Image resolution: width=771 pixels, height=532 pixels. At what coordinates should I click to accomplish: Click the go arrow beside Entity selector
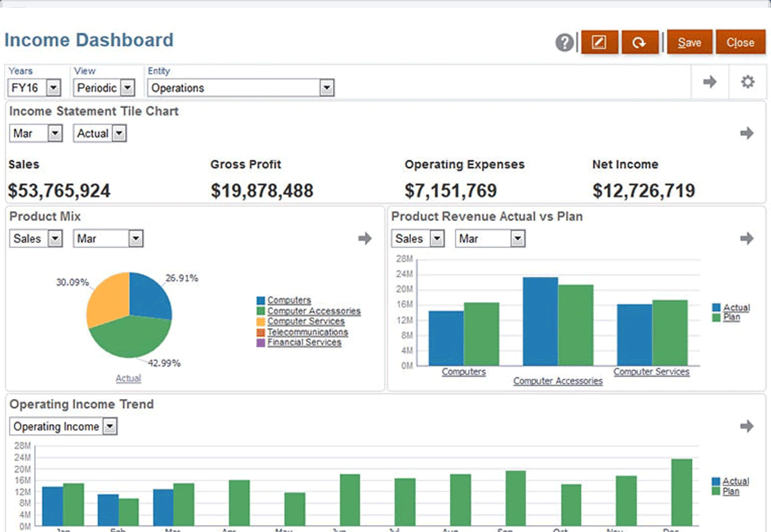709,82
